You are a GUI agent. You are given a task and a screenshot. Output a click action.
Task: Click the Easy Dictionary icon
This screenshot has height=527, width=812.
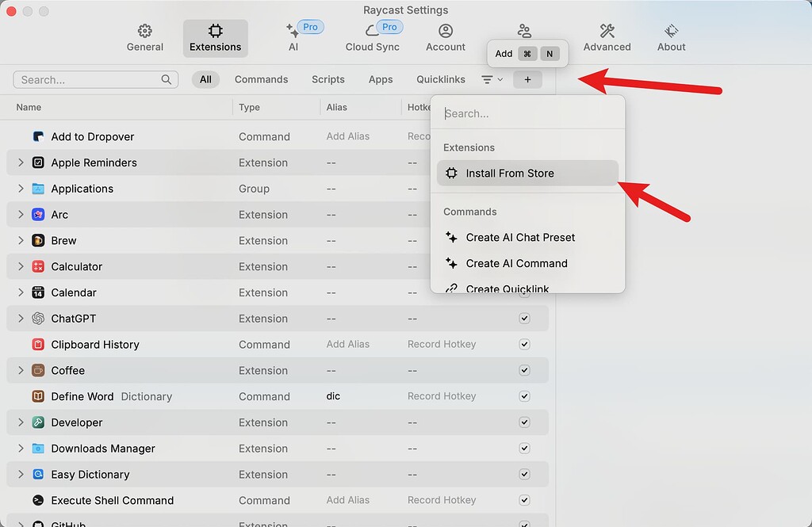tap(38, 474)
